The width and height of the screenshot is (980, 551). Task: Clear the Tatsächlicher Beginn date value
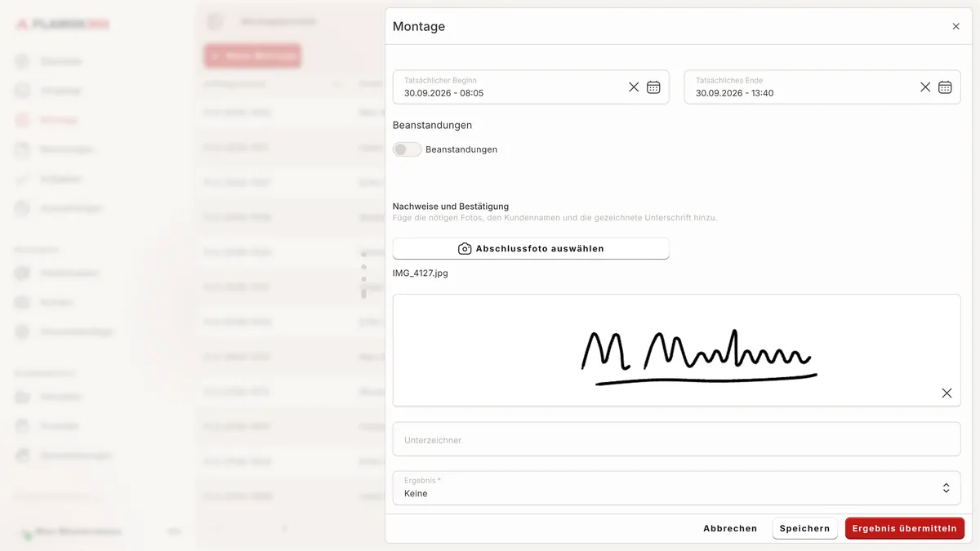tap(634, 87)
